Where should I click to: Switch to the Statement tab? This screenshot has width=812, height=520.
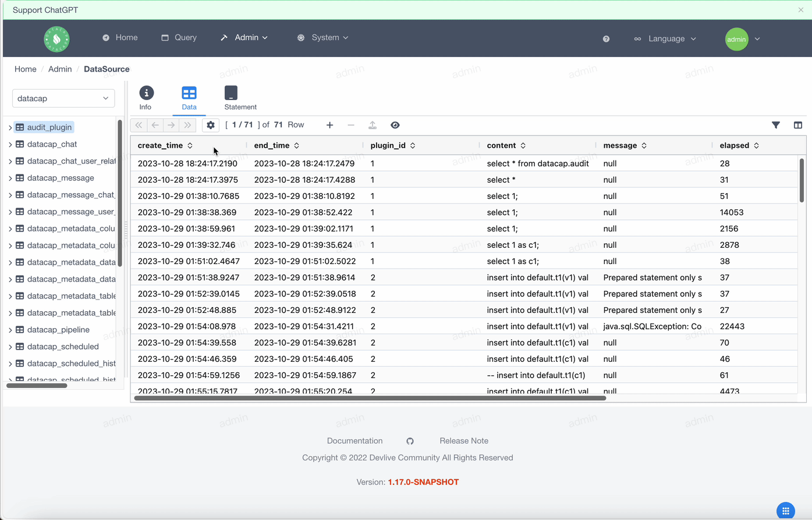click(x=240, y=98)
